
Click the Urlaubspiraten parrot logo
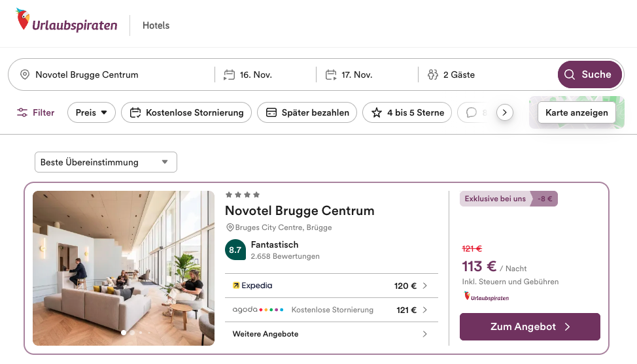click(x=24, y=20)
